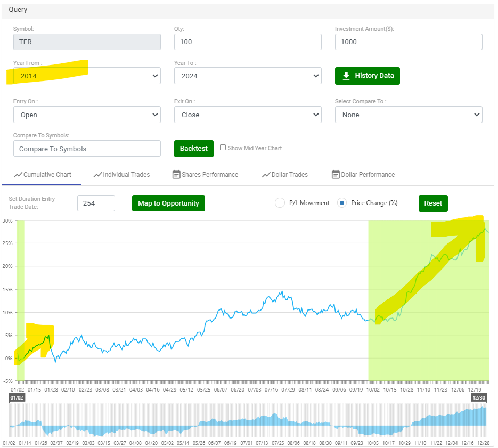Open the Year To dropdown

click(x=248, y=76)
